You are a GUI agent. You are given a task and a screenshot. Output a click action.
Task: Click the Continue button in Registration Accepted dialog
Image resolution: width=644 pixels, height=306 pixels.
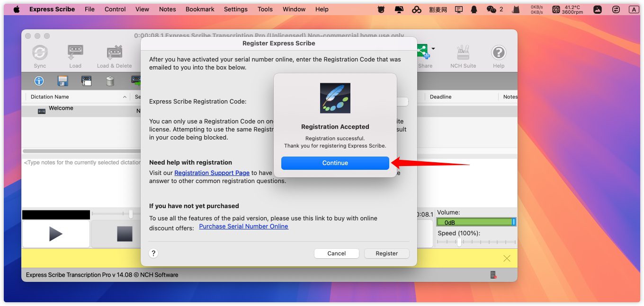coord(335,163)
